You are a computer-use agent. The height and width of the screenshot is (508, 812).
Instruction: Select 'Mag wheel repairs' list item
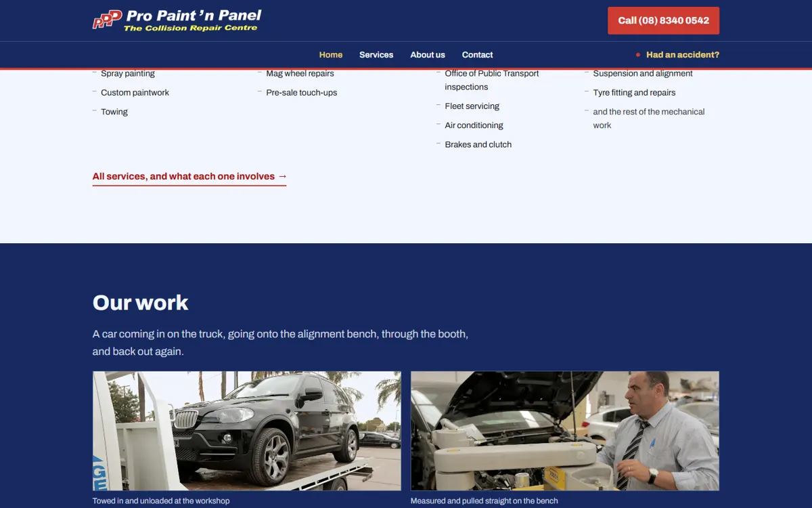[x=300, y=74]
